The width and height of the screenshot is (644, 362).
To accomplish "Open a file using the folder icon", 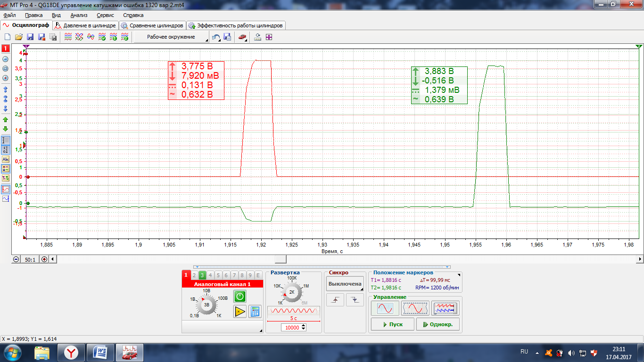I will click(x=19, y=37).
